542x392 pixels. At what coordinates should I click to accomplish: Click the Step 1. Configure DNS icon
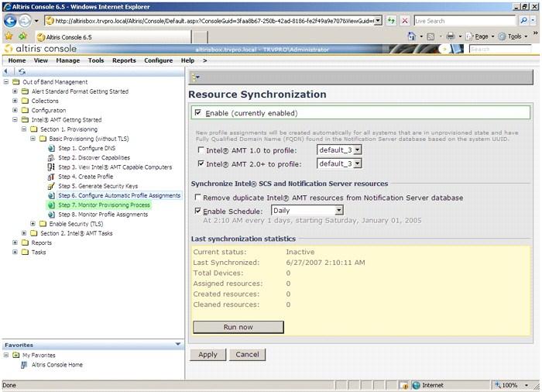click(52, 148)
